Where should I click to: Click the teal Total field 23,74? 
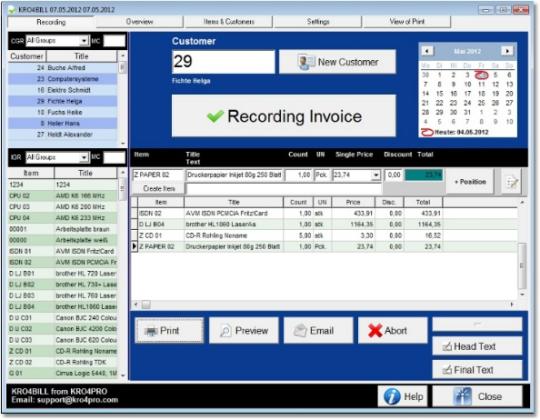coord(424,175)
